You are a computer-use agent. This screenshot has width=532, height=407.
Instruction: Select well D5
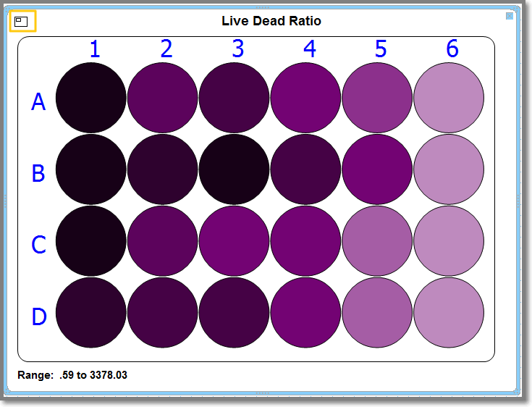pos(377,313)
